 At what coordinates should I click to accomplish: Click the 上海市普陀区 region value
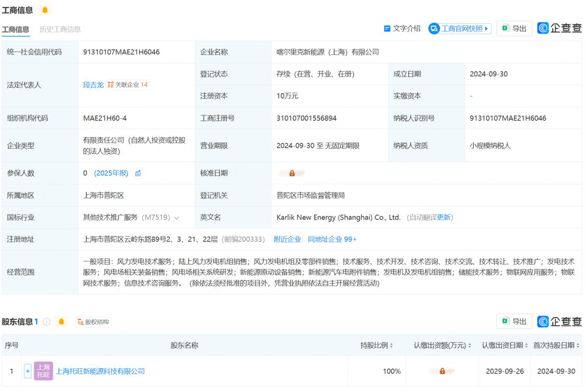[x=104, y=195]
